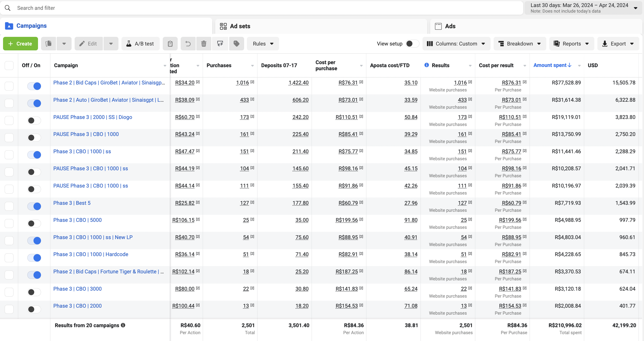Click the Results column info icon
Image resolution: width=644 pixels, height=341 pixels.
coord(426,65)
